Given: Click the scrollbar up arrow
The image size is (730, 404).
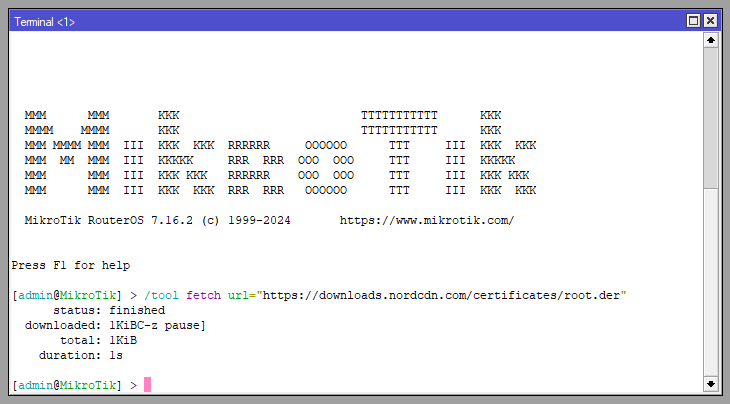Looking at the screenshot, I should [710, 40].
